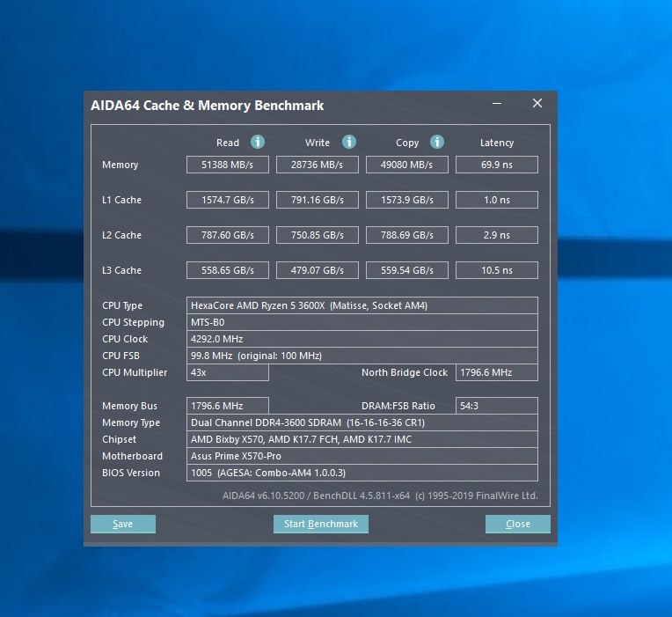Viewport: 672px width, 617px height.
Task: Click the CPU Multiplier field 43x
Action: tap(228, 372)
